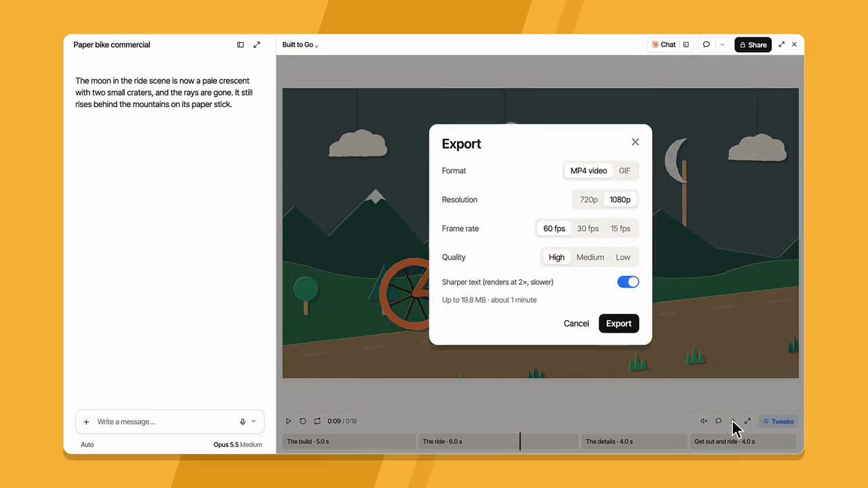Toggle the sidebar panel icon beside Paper bike commercial
Screen dimensions: 868x488
240,45
